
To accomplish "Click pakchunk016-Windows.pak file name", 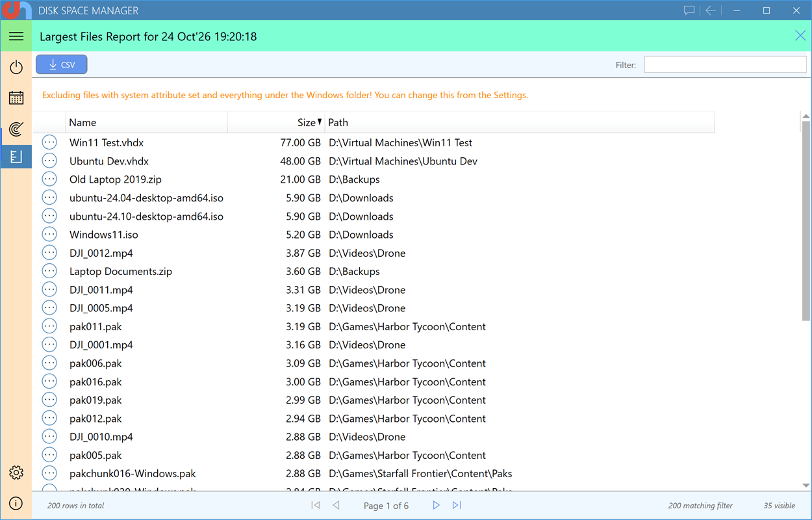I will pyautogui.click(x=133, y=473).
